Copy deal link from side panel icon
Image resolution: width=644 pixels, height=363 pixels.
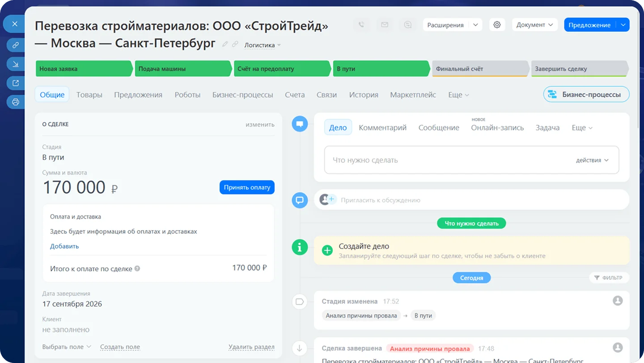pos(16,45)
